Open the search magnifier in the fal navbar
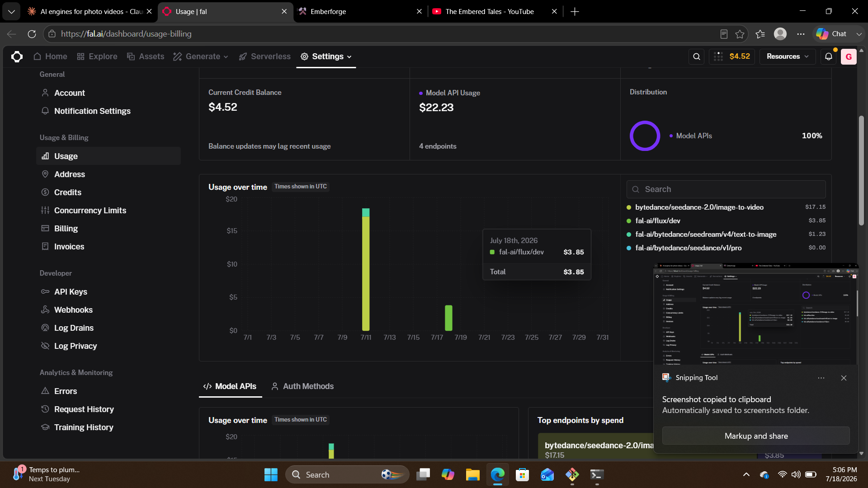This screenshot has height=488, width=868. point(697,56)
